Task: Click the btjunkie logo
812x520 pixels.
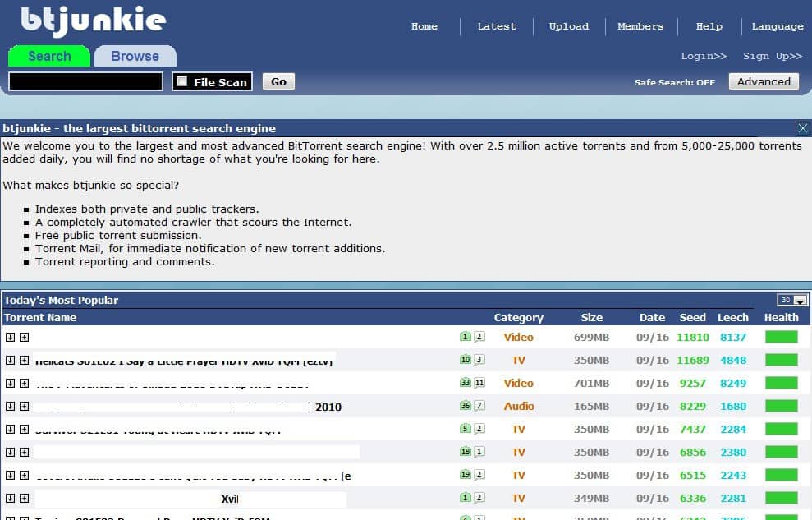Action: [92, 22]
